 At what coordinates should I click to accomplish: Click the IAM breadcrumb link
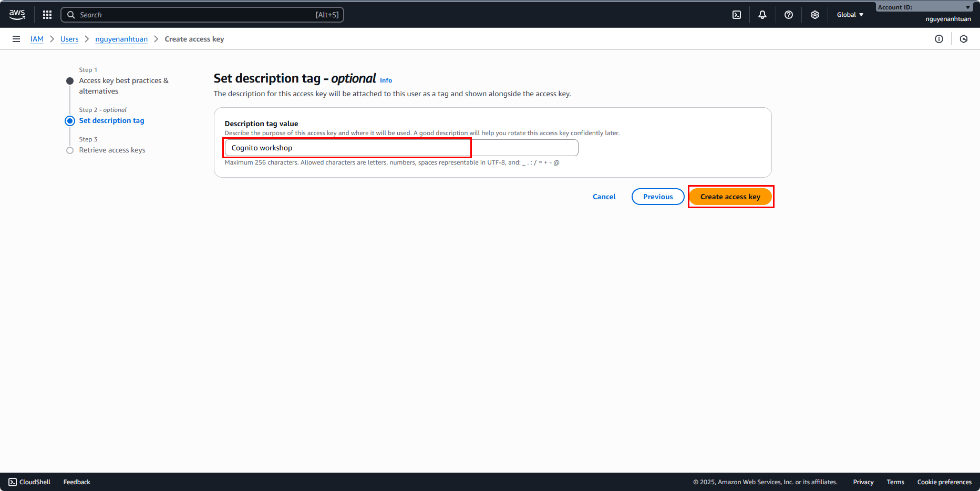[37, 39]
